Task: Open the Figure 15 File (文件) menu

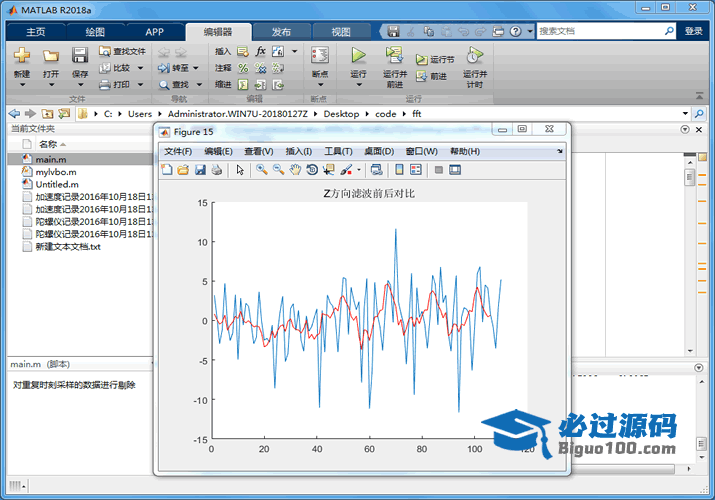Action: (x=178, y=151)
